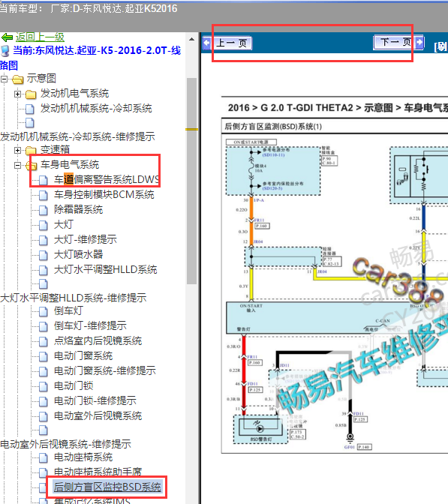Click the FR11 connector label near 0.22O
This screenshot has height=504, width=448.
coord(259,220)
